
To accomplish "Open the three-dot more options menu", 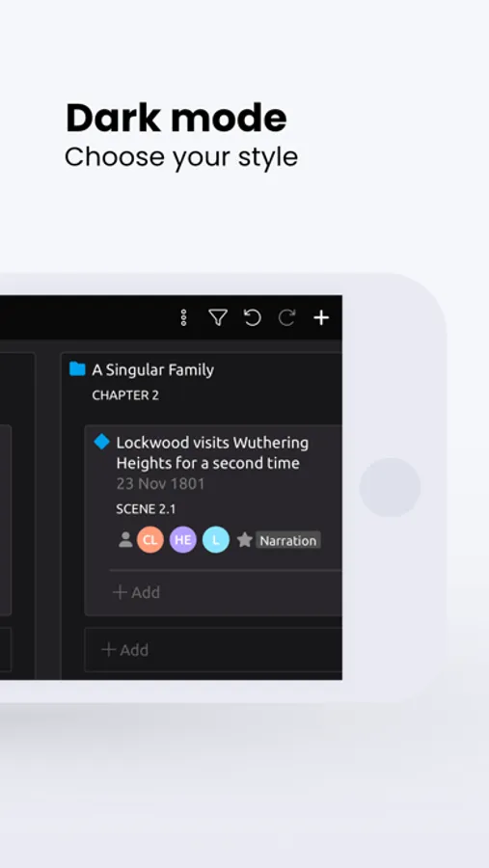I will coord(184,317).
